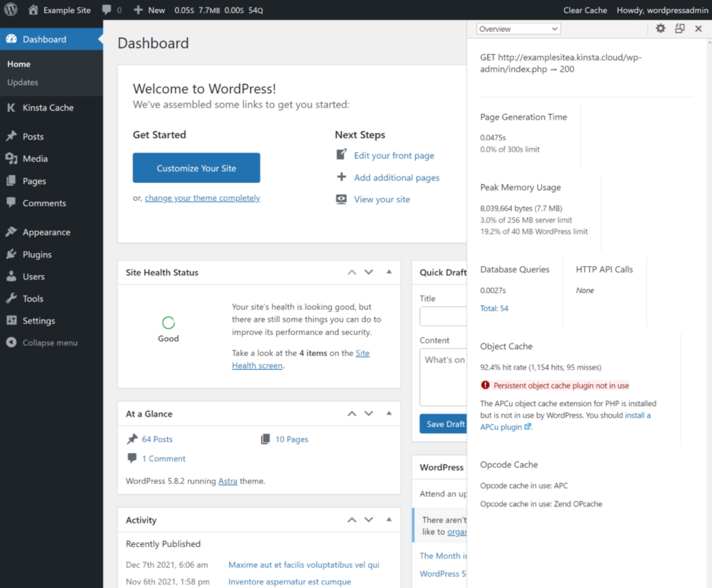Click the comments bubble in the top bar
This screenshot has height=588, width=712.
[107, 10]
